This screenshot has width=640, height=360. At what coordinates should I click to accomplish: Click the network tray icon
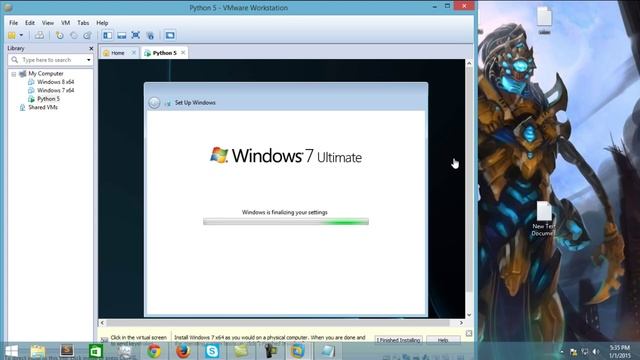pyautogui.click(x=585, y=352)
